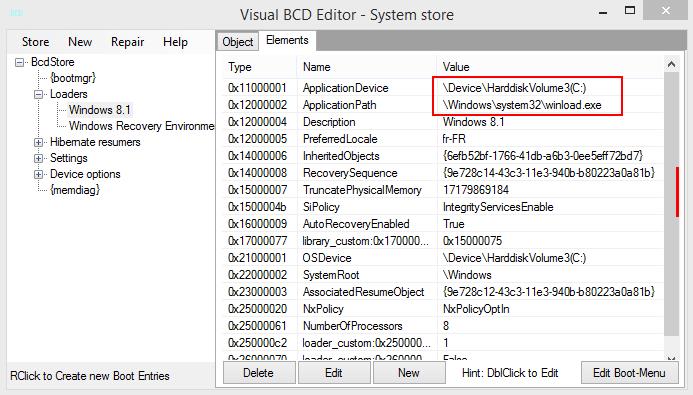Select the NumberOfProcessors element name
The width and height of the screenshot is (693, 395).
(352, 326)
